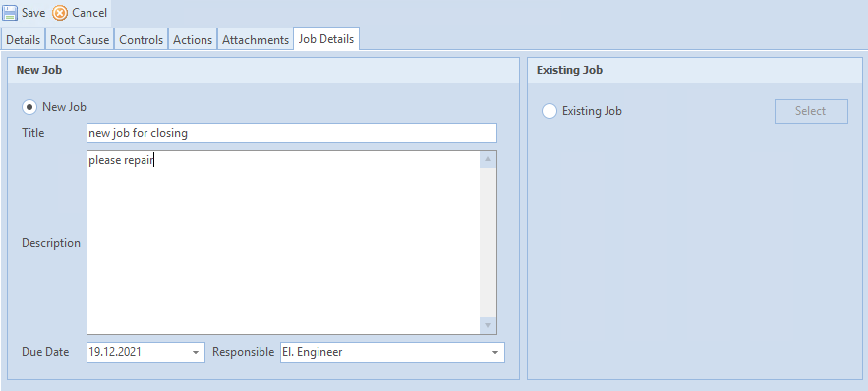Expand the Responsible dropdown arrow
The width and height of the screenshot is (868, 391).
click(x=495, y=353)
